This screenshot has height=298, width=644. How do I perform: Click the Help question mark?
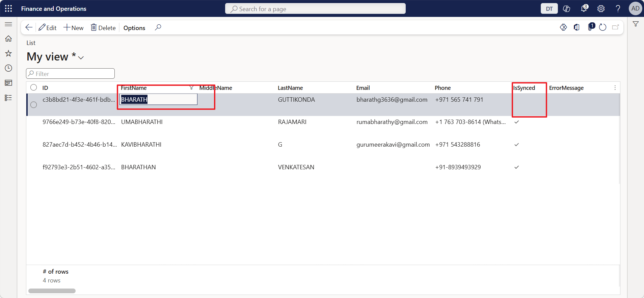point(618,8)
